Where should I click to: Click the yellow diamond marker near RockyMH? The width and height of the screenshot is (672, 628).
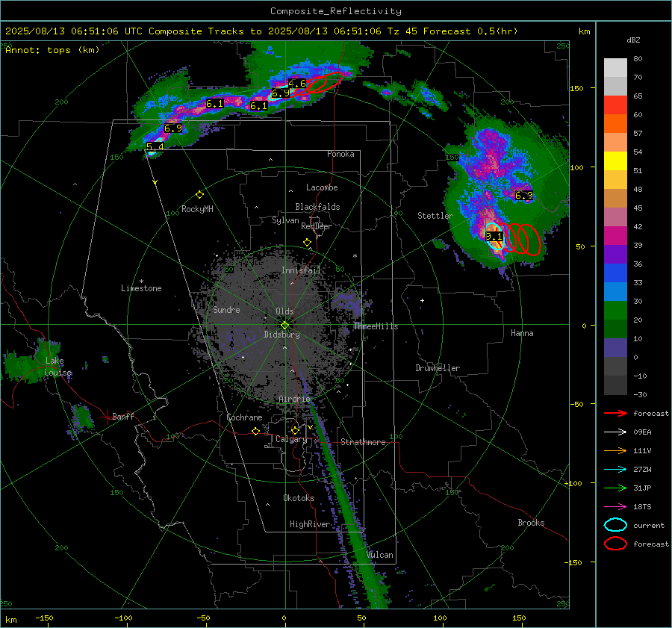click(199, 195)
